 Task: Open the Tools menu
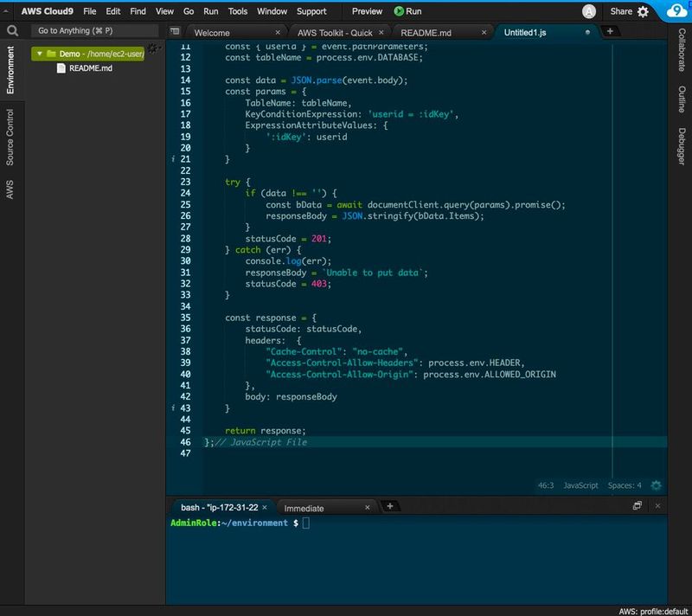pos(237,11)
